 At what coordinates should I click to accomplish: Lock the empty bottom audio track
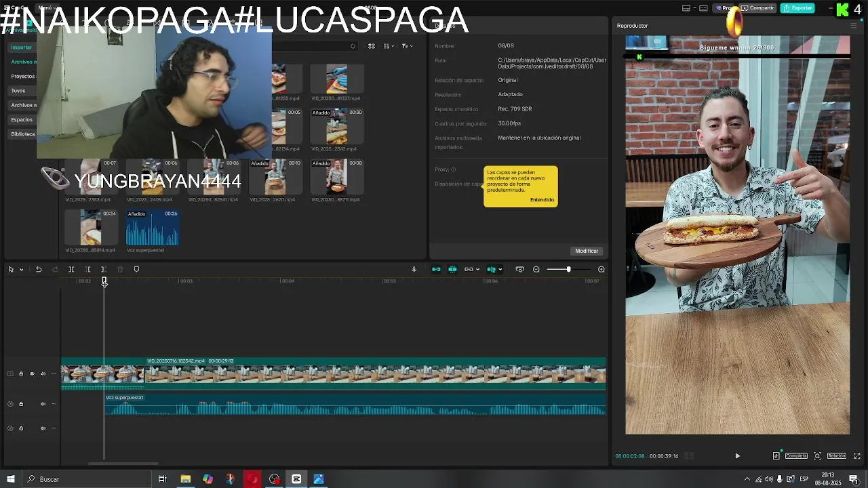click(21, 428)
